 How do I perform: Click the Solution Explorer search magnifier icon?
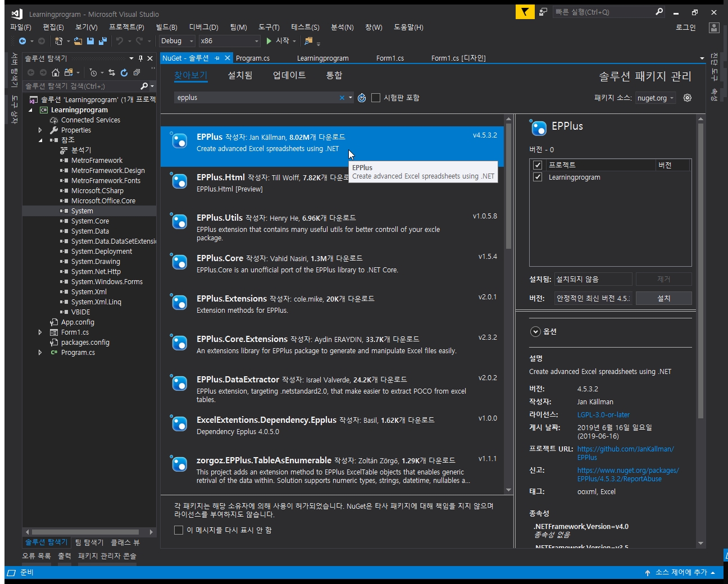144,86
